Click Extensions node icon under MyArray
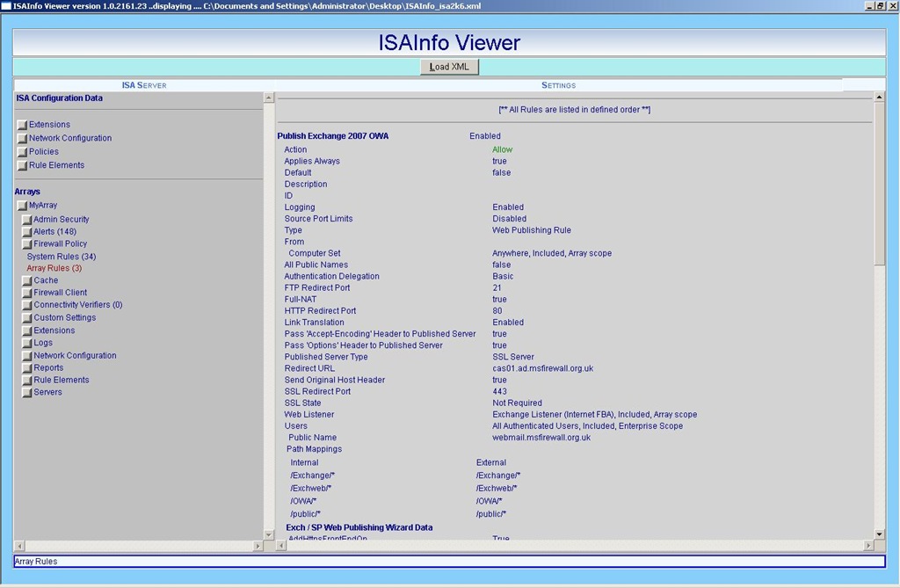 point(27,330)
